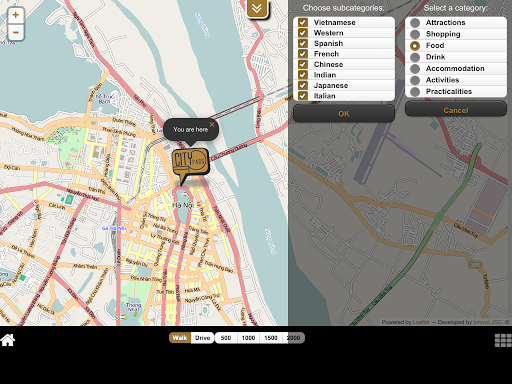Screen dimensions: 512x384
Task: Select the Attractions category
Action: click(415, 23)
